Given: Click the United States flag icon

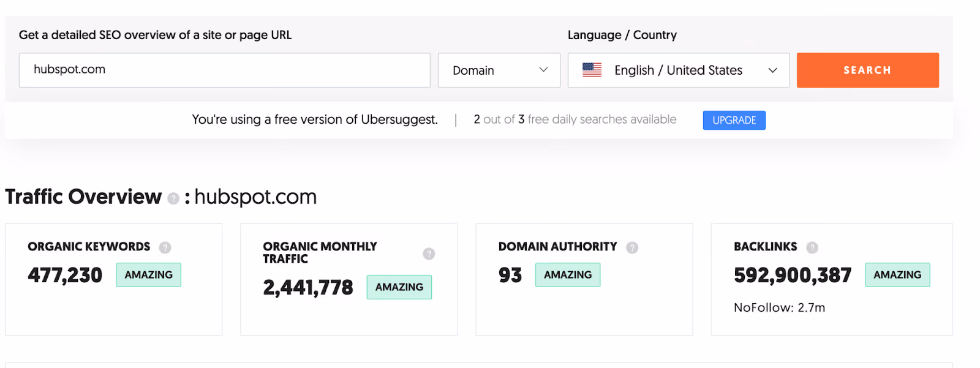Looking at the screenshot, I should point(592,70).
